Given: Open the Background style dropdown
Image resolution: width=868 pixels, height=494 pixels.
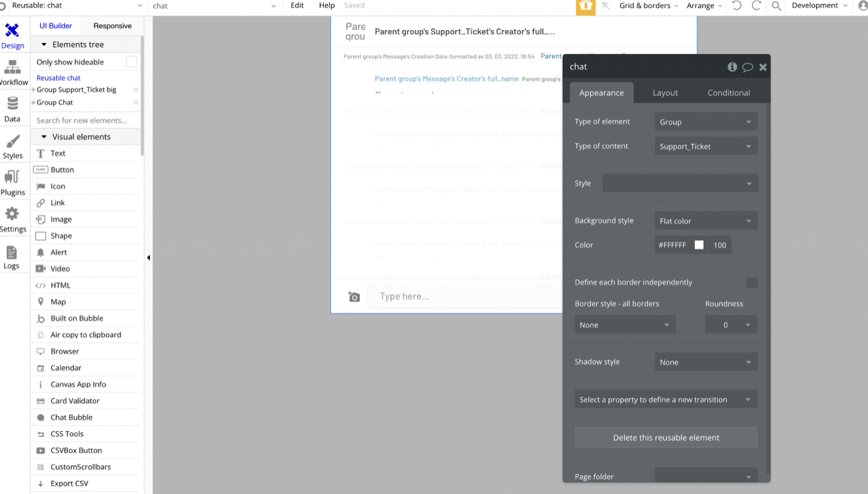Looking at the screenshot, I should 706,221.
